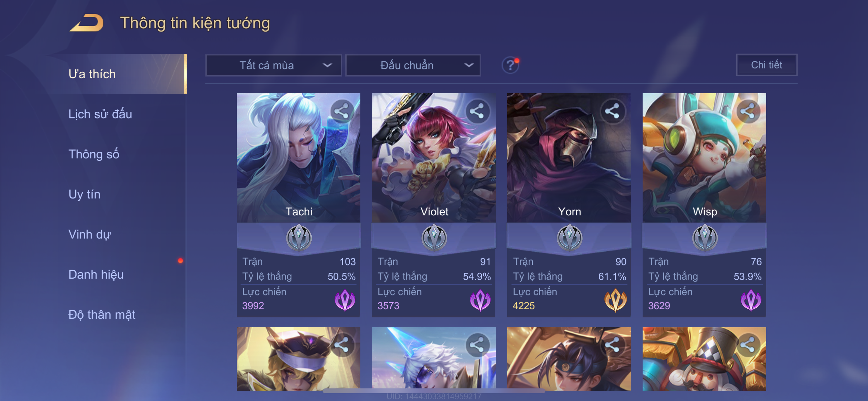
Task: Switch to the Thông số tab
Action: point(94,154)
